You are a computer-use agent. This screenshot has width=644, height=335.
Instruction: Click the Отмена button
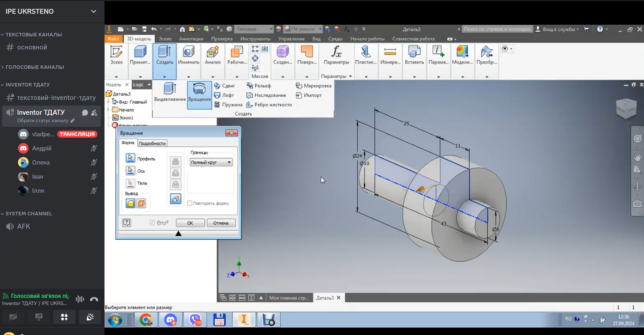[221, 223]
